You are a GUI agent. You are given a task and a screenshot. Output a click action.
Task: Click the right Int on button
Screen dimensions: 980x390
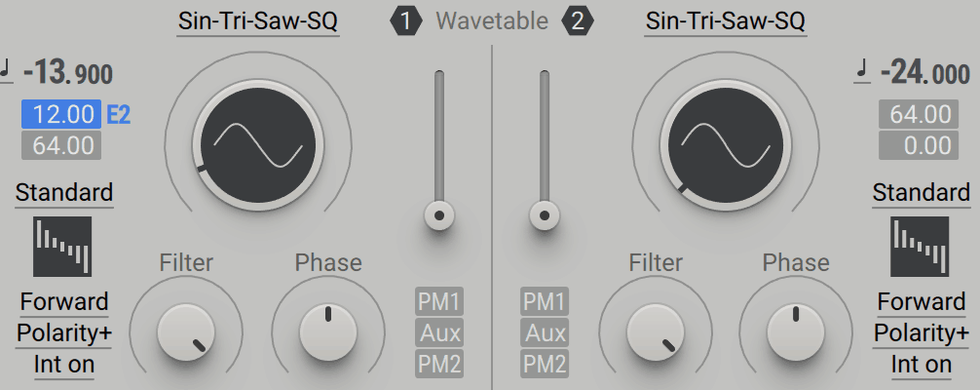922,365
